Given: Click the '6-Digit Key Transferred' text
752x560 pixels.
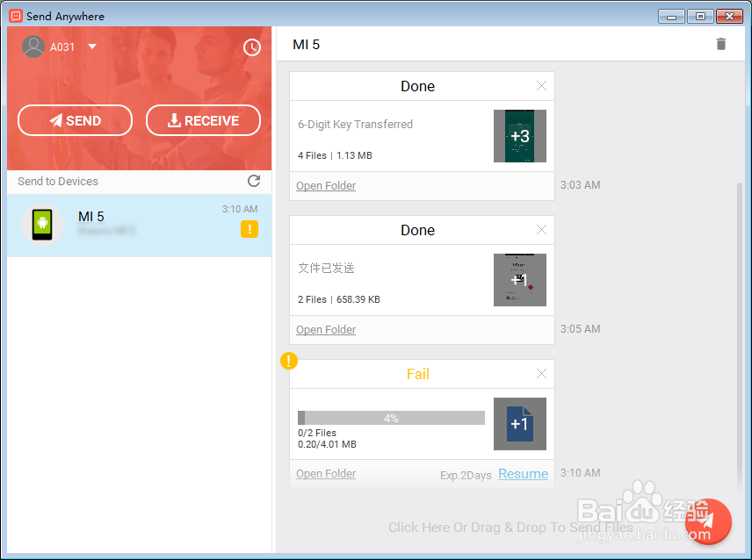Looking at the screenshot, I should click(355, 124).
